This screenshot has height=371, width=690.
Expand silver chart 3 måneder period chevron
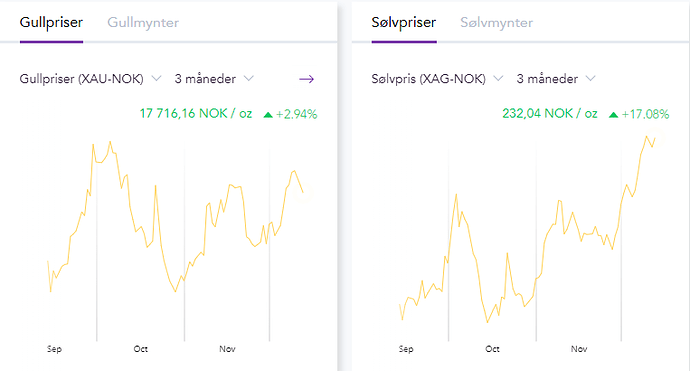coord(591,78)
